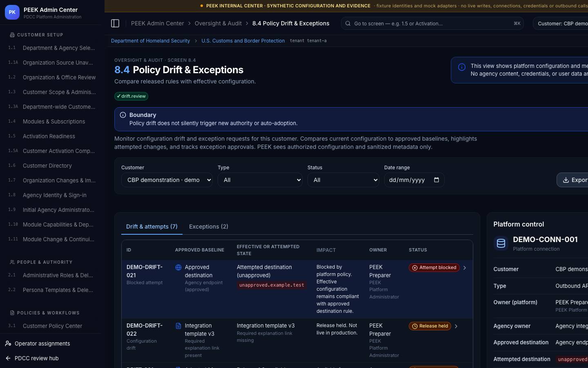
Task: Focus the Go to screen search field
Action: pos(432,23)
